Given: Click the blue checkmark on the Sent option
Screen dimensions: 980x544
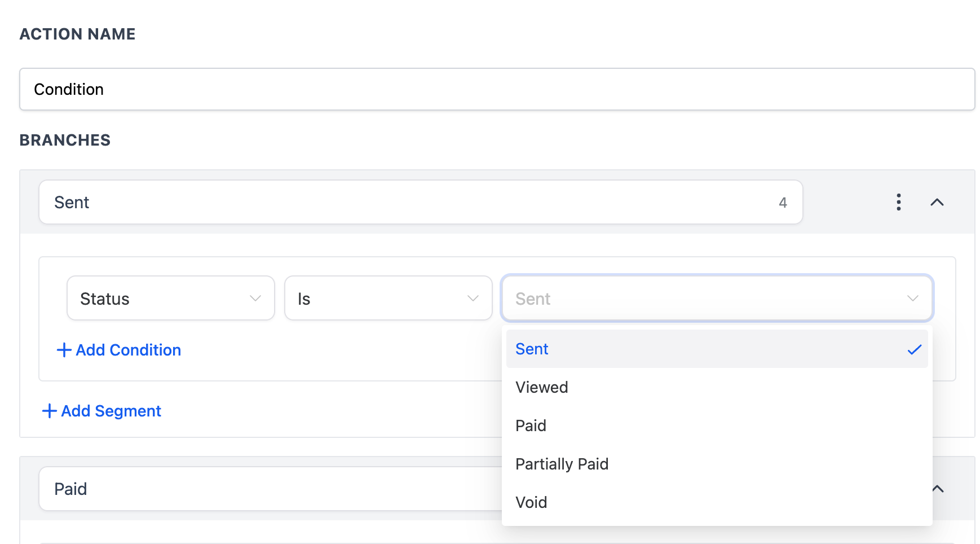Looking at the screenshot, I should [914, 349].
